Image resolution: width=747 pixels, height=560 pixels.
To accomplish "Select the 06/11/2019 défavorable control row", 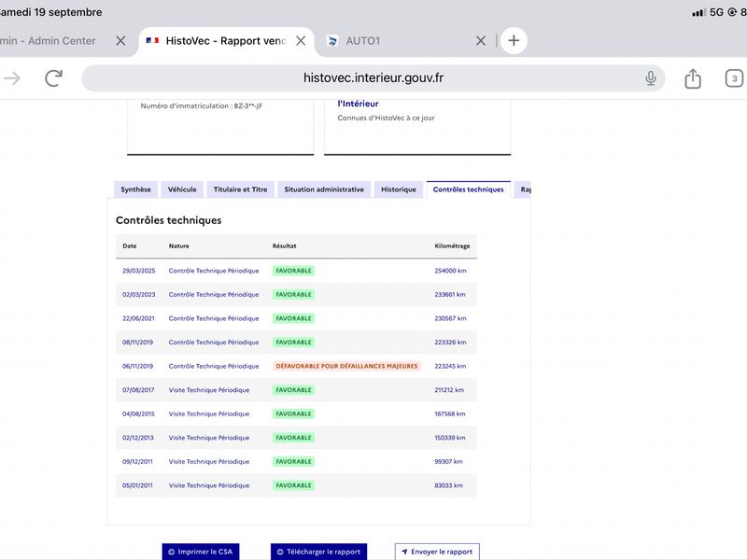I will coord(296,366).
